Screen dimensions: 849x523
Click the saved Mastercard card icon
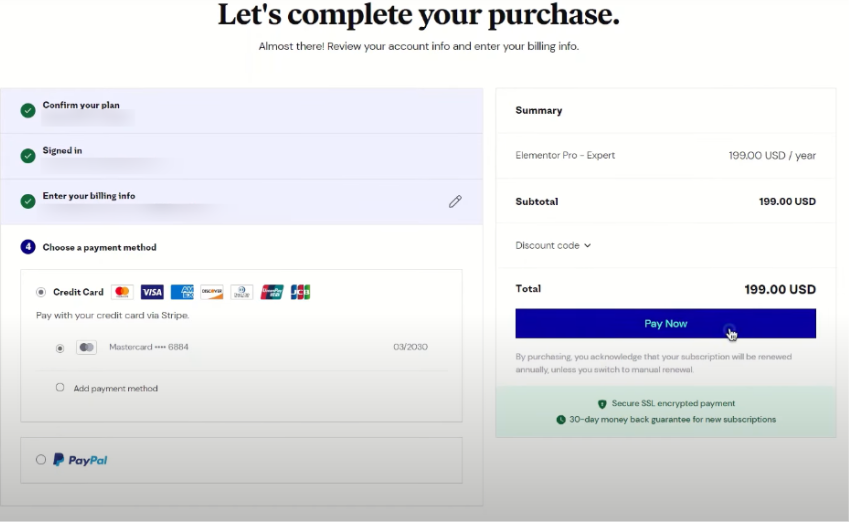tap(86, 347)
